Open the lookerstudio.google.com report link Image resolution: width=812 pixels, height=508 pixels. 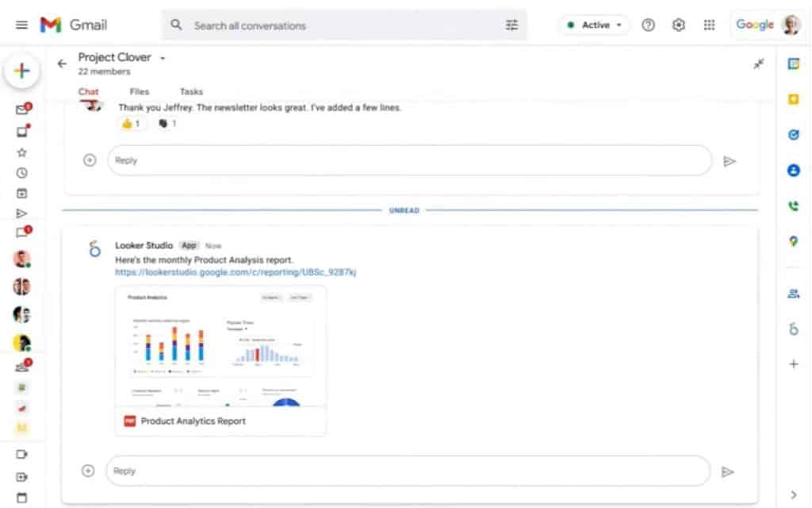click(236, 272)
